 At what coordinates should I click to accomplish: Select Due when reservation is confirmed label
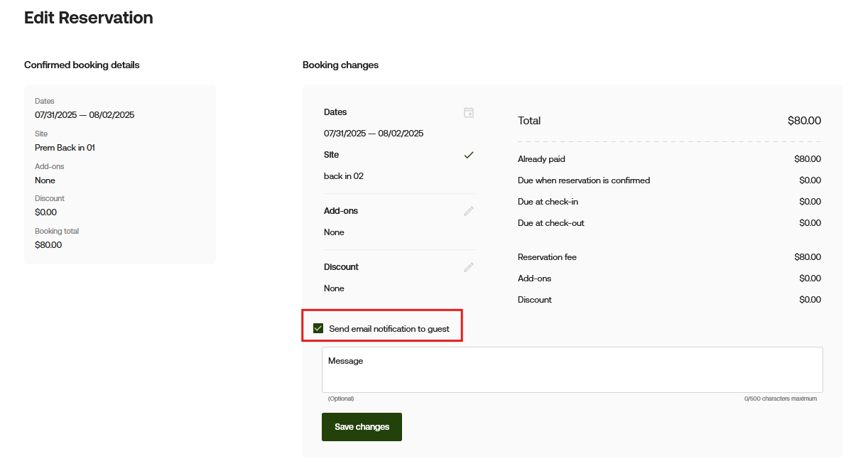584,180
